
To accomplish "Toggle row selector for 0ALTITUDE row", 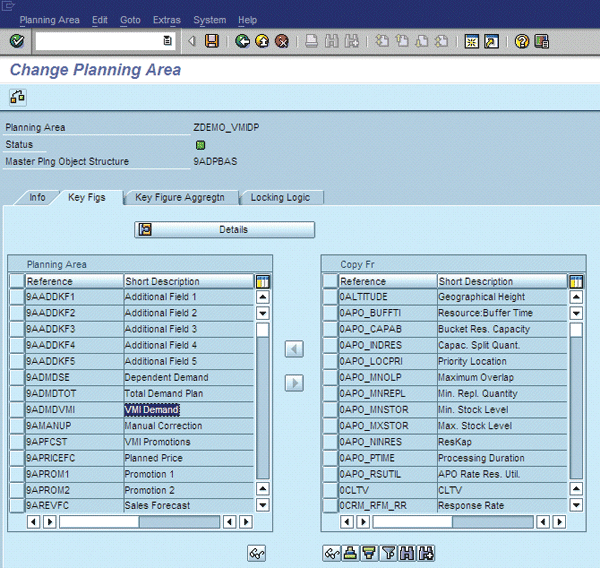I will point(330,297).
